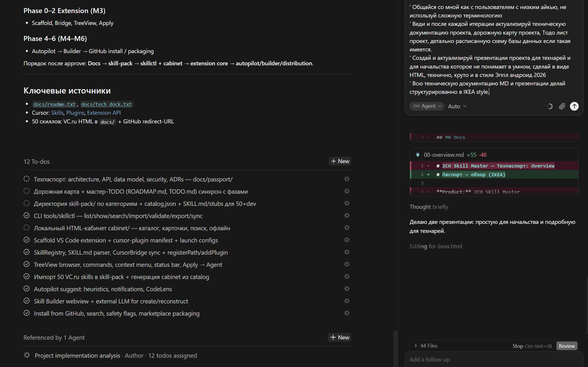Open the Auto model dropdown
Image resolution: width=588 pixels, height=367 pixels.
(457, 106)
